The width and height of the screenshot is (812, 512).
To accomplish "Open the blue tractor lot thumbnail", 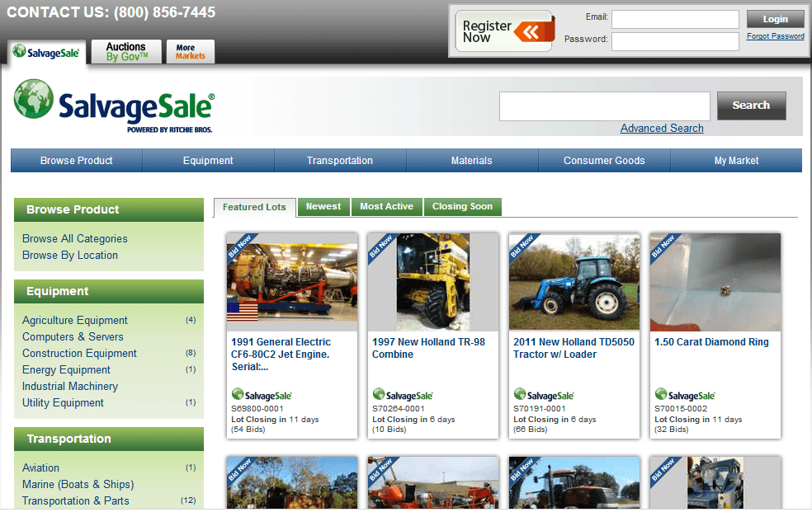I will (574, 282).
